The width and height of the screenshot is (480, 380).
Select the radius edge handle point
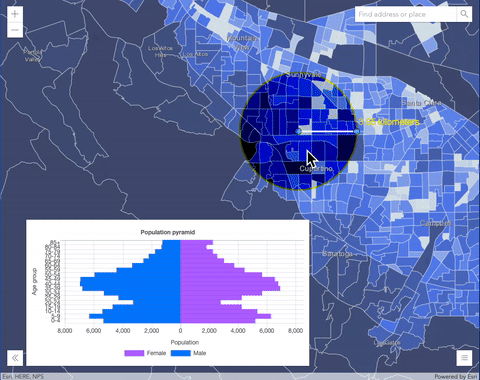357,131
